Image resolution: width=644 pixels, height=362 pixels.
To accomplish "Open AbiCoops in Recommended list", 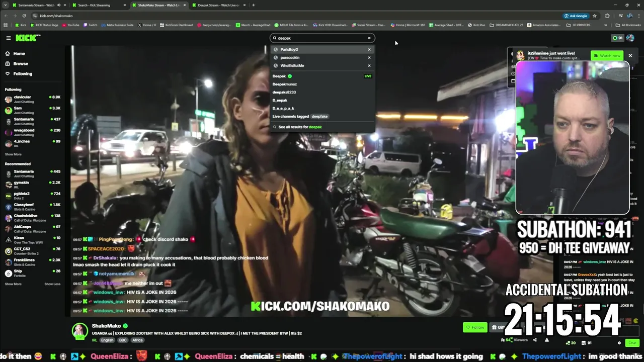I will [x=33, y=228].
